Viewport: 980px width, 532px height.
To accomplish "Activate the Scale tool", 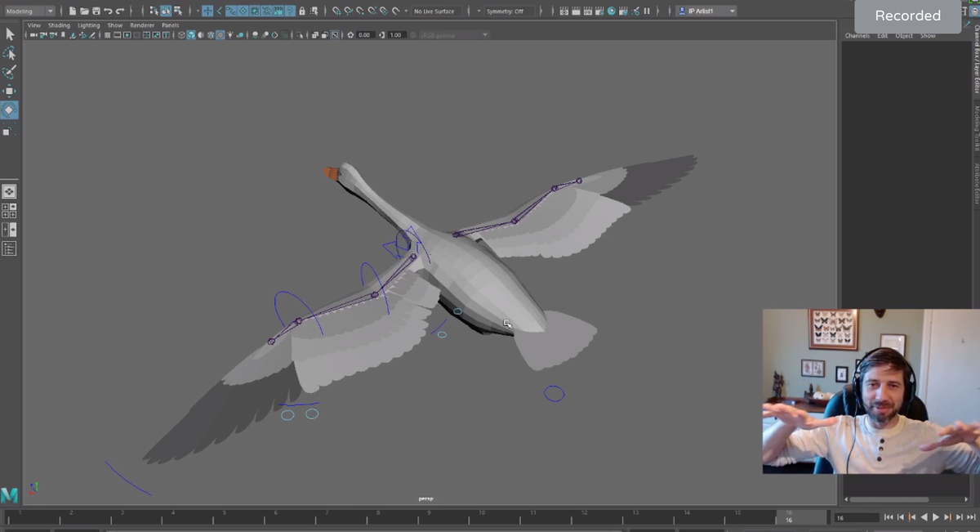I will 7,131.
